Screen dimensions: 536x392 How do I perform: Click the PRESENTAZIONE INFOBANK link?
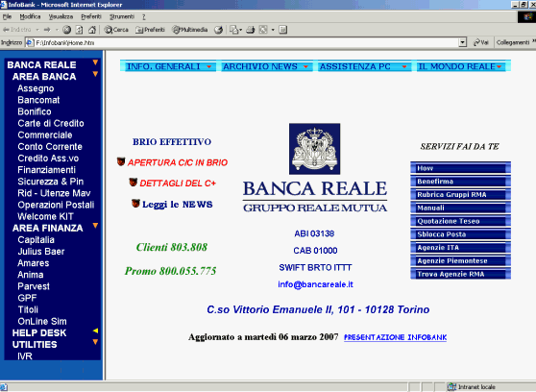(395, 337)
